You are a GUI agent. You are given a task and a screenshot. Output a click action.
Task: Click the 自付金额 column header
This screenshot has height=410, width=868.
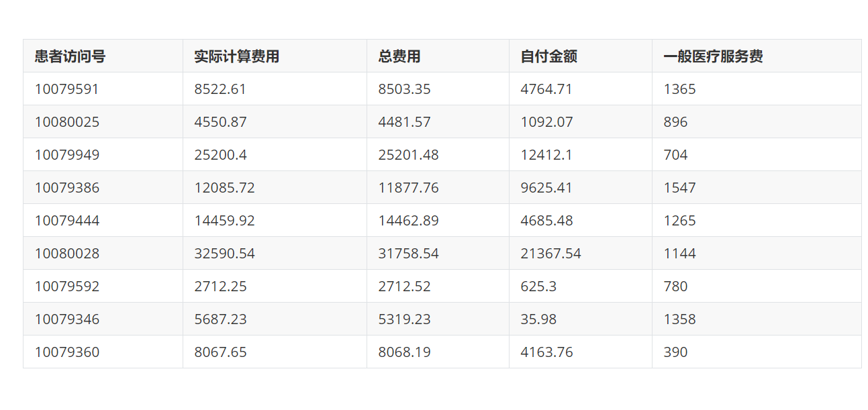tap(548, 56)
